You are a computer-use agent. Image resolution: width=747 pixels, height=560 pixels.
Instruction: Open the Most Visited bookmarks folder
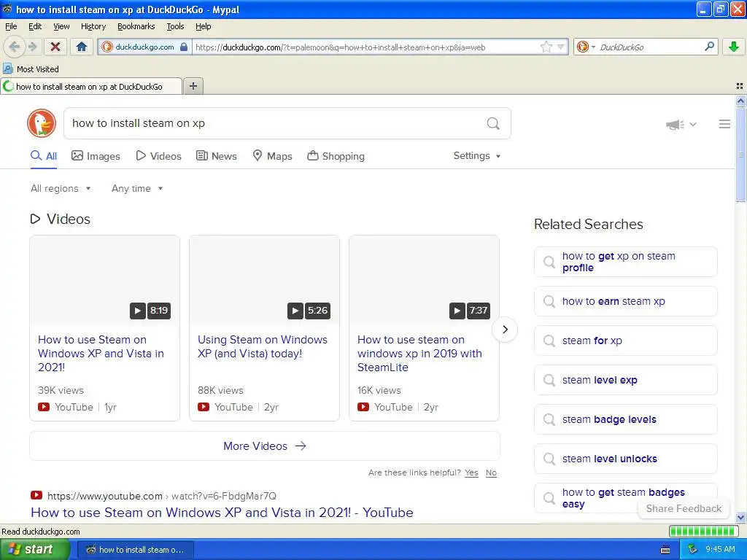31,69
